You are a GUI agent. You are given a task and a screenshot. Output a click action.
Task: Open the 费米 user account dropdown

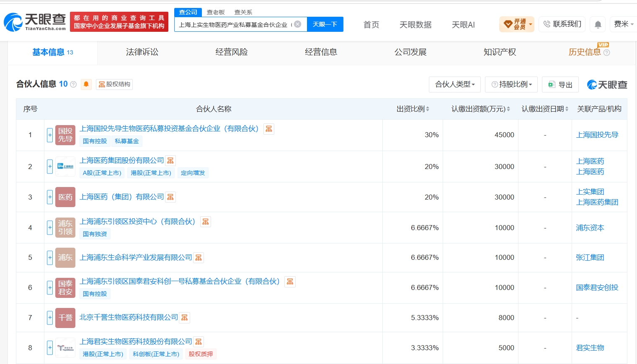(624, 24)
